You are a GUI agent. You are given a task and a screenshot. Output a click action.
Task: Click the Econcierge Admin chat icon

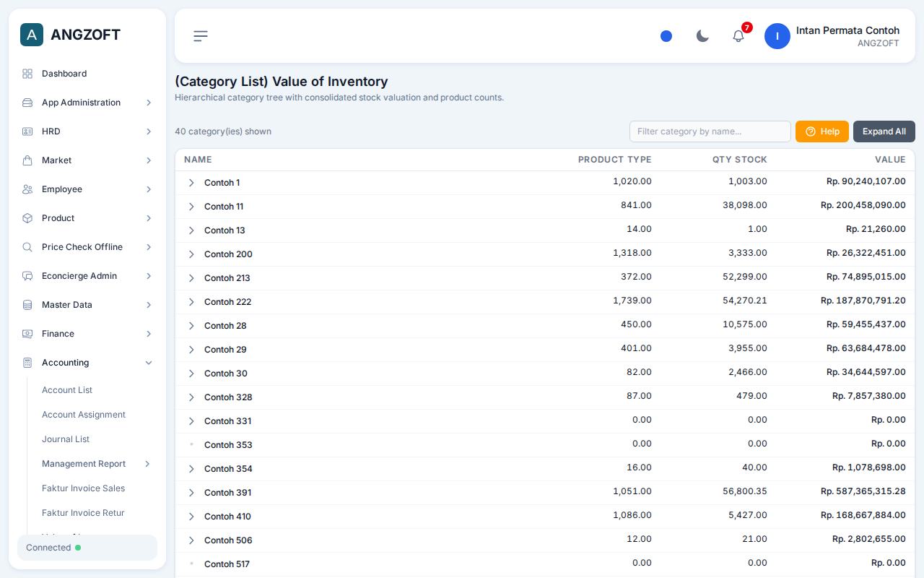click(27, 276)
